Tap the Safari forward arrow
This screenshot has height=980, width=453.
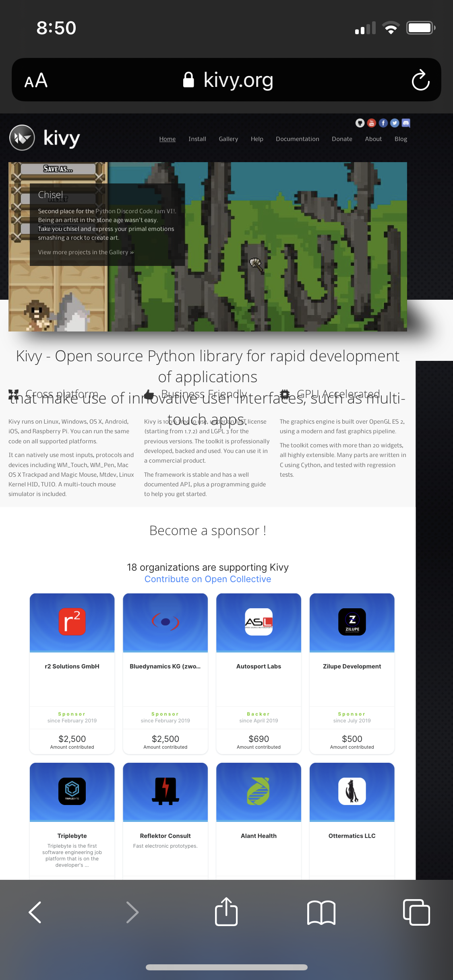[x=132, y=912]
